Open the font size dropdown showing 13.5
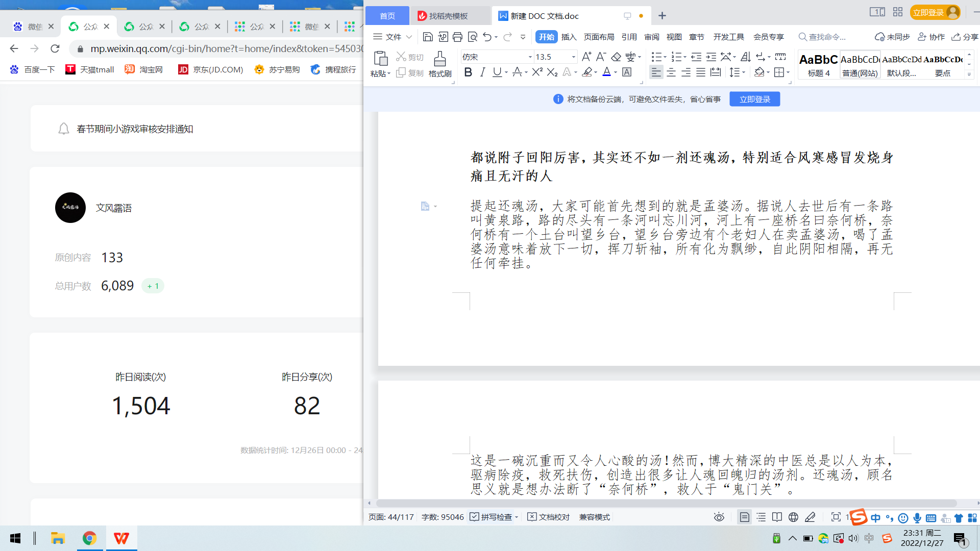This screenshot has width=980, height=551. click(574, 57)
